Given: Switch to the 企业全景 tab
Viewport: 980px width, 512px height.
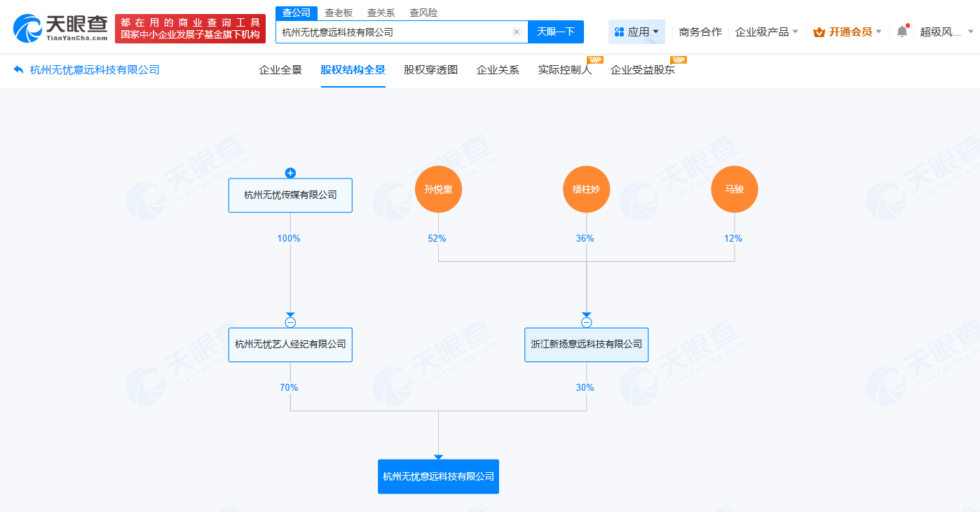Looking at the screenshot, I should click(280, 69).
